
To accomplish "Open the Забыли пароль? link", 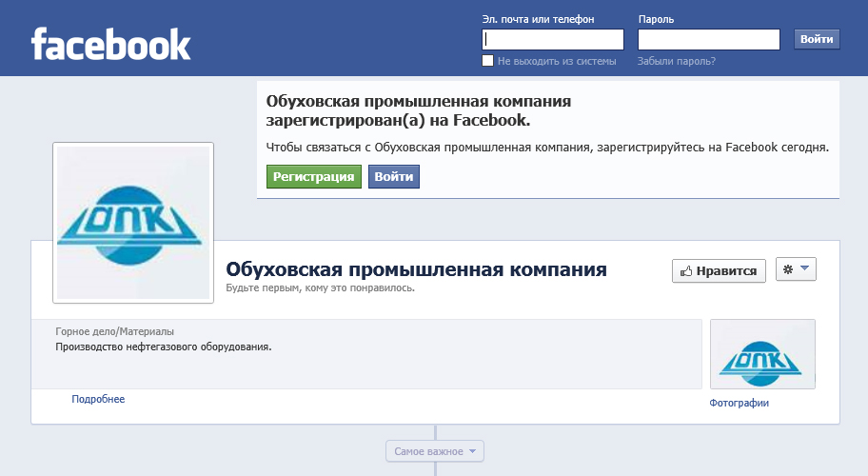I will (x=677, y=61).
